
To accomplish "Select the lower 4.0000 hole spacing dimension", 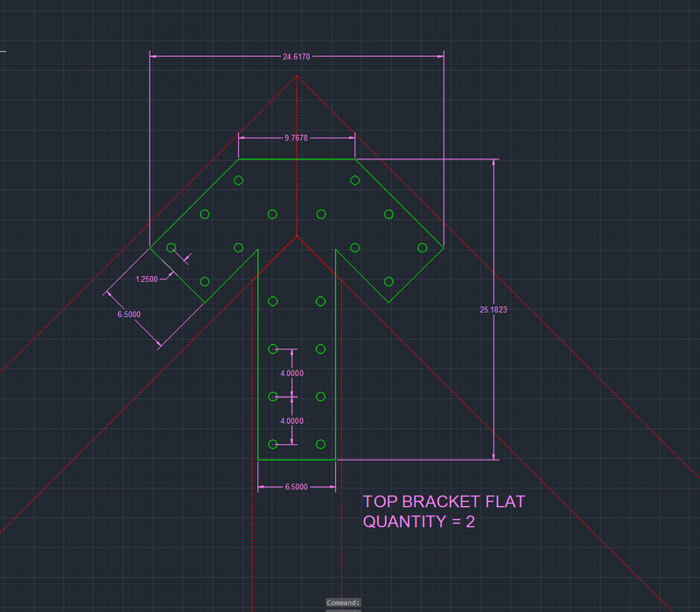I will (292, 421).
